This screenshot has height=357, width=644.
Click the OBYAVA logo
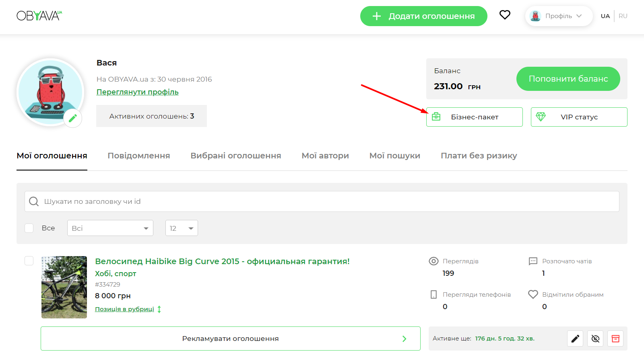pos(39,16)
